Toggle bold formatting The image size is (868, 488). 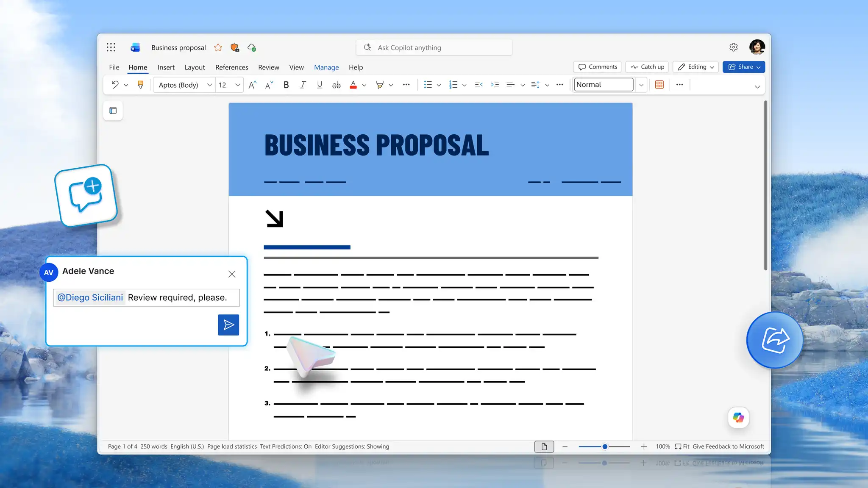(286, 85)
